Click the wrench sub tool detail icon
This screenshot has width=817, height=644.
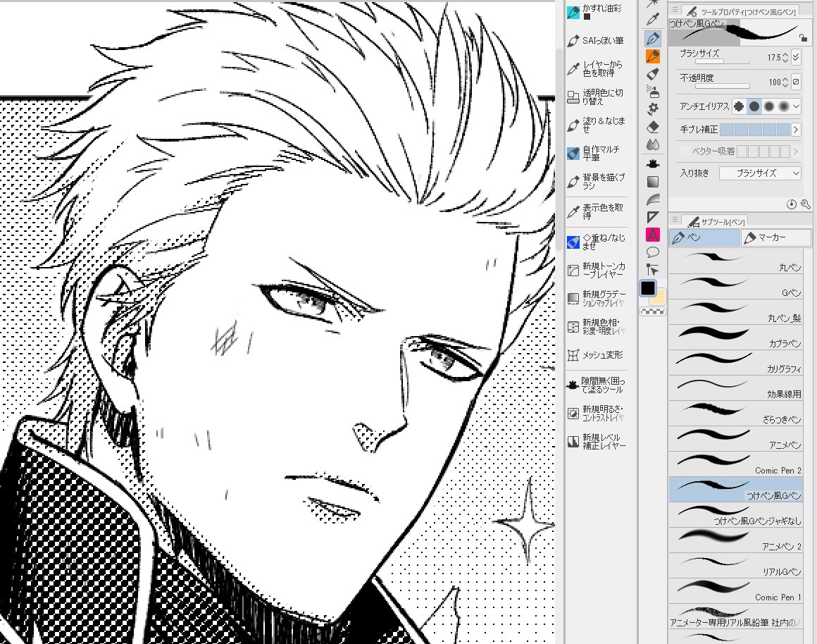pos(806,204)
